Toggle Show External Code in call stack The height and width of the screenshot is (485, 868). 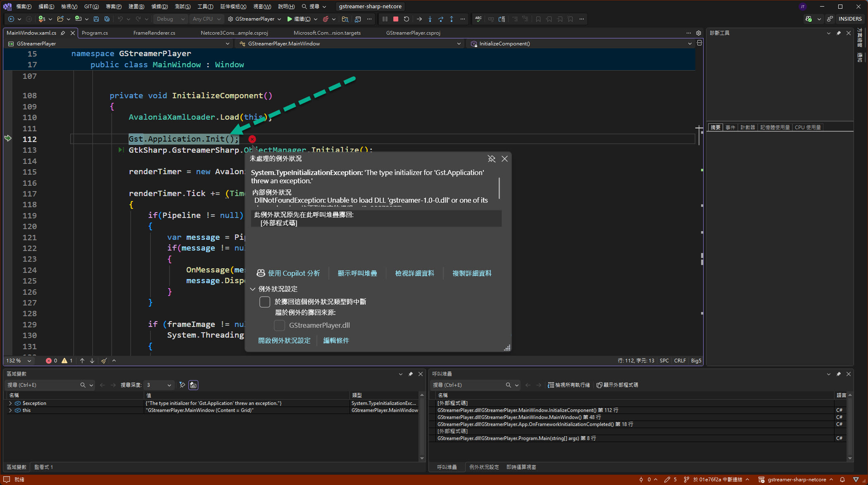pos(617,385)
